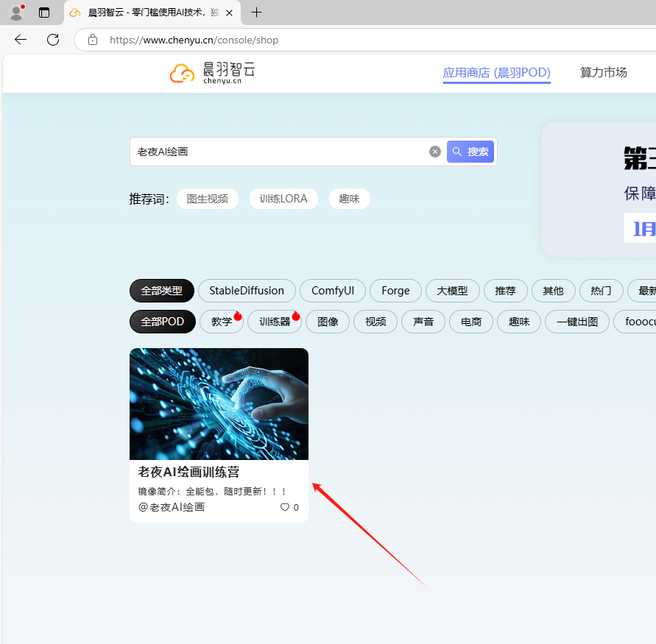Image resolution: width=656 pixels, height=644 pixels.
Task: Go back using the browser back arrow
Action: [19, 40]
